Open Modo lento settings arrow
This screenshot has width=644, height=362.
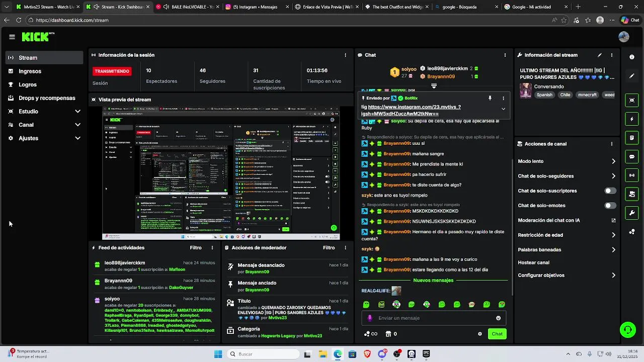click(613, 161)
